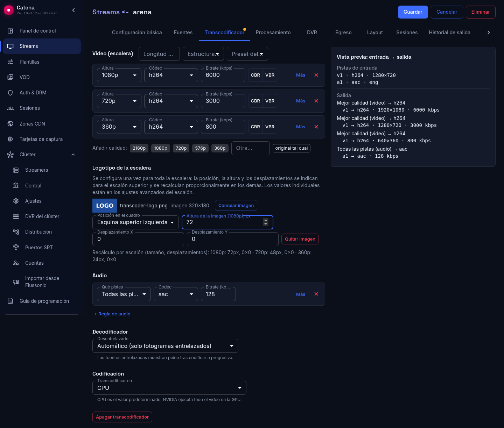Delete the audio rule row with X
Image resolution: width=504 pixels, height=428 pixels.
coord(316,294)
